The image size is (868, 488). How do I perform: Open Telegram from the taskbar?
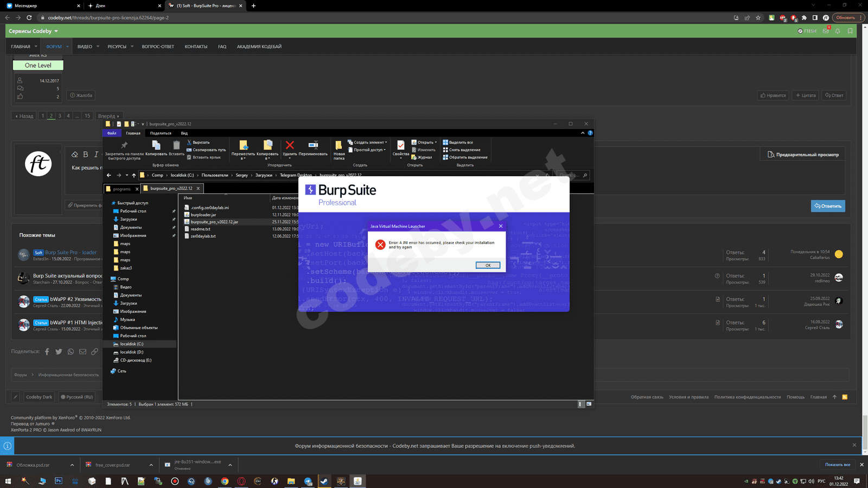(308, 481)
